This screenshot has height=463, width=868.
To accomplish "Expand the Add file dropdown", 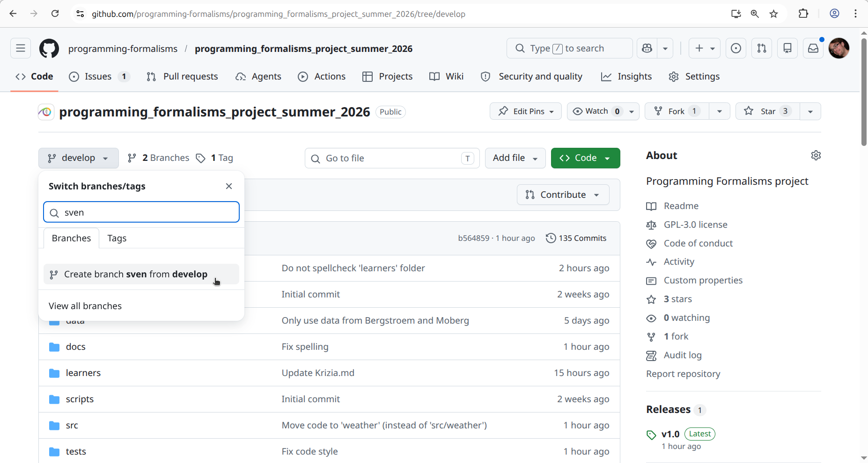I will pos(515,158).
